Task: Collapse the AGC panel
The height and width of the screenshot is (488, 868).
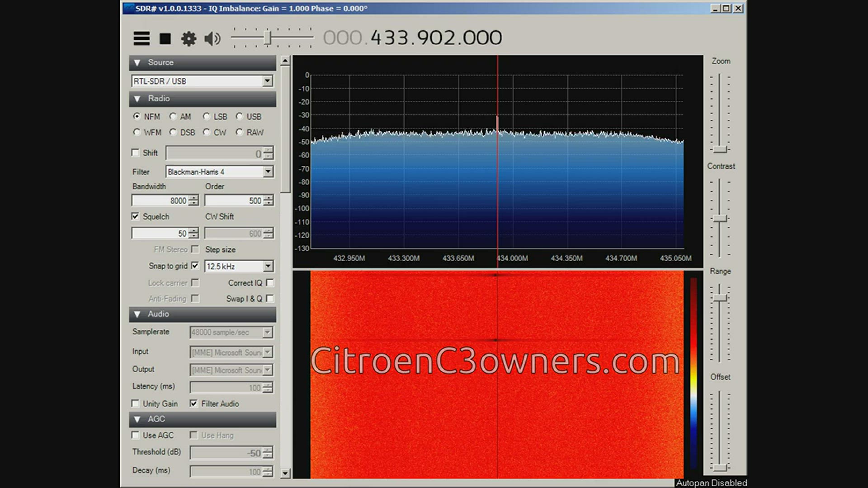Action: coord(137,420)
